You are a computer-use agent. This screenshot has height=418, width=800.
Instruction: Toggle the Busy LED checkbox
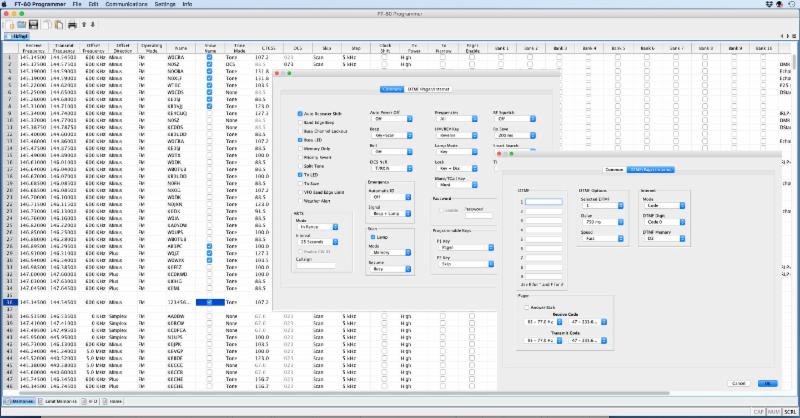[300, 140]
